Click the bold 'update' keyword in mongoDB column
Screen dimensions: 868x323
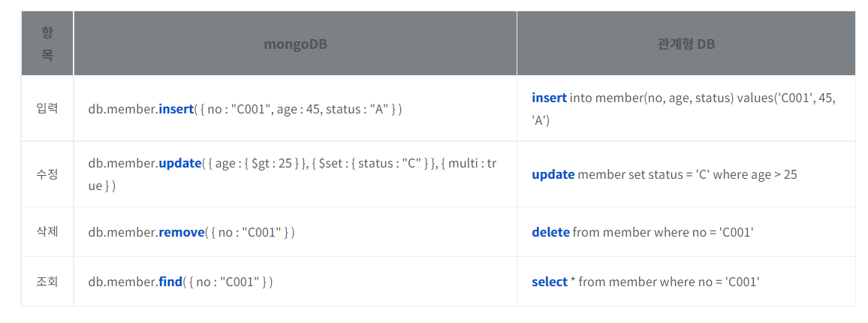[179, 165]
